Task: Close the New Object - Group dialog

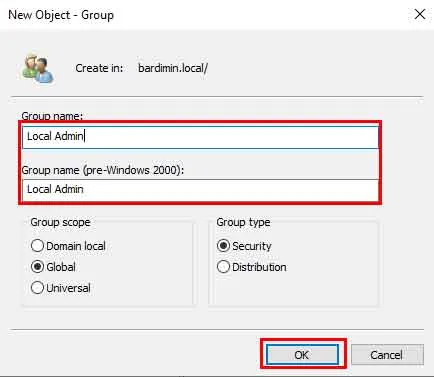Action: (x=420, y=14)
